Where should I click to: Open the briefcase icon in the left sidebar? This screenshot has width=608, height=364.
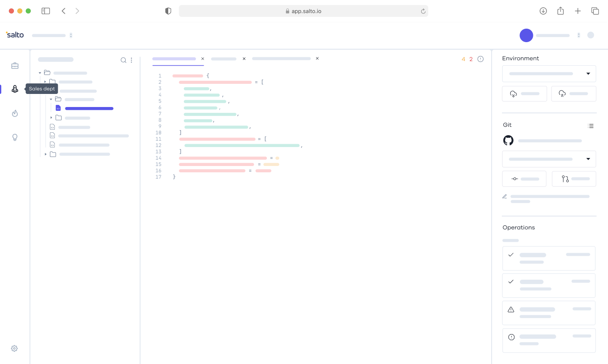tap(15, 66)
